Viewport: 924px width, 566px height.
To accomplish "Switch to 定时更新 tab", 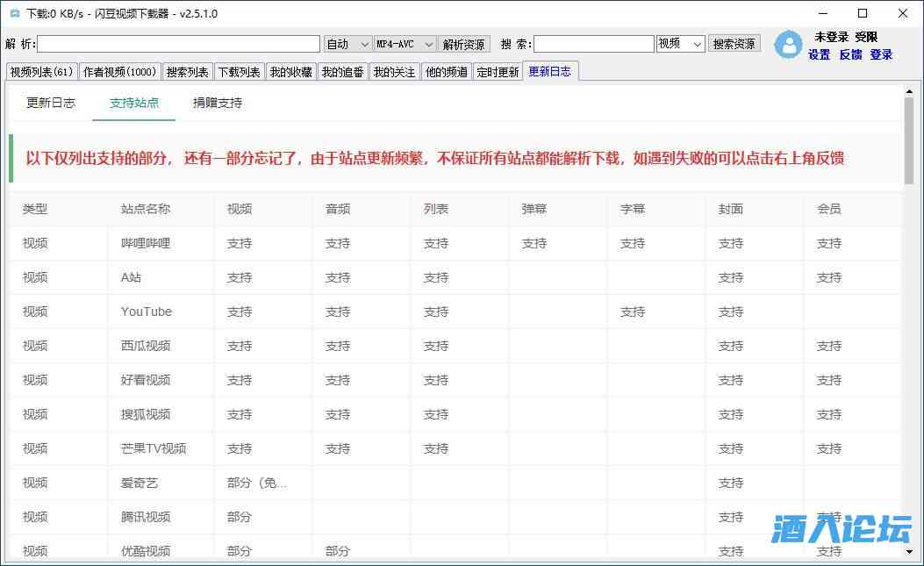I will (x=498, y=72).
